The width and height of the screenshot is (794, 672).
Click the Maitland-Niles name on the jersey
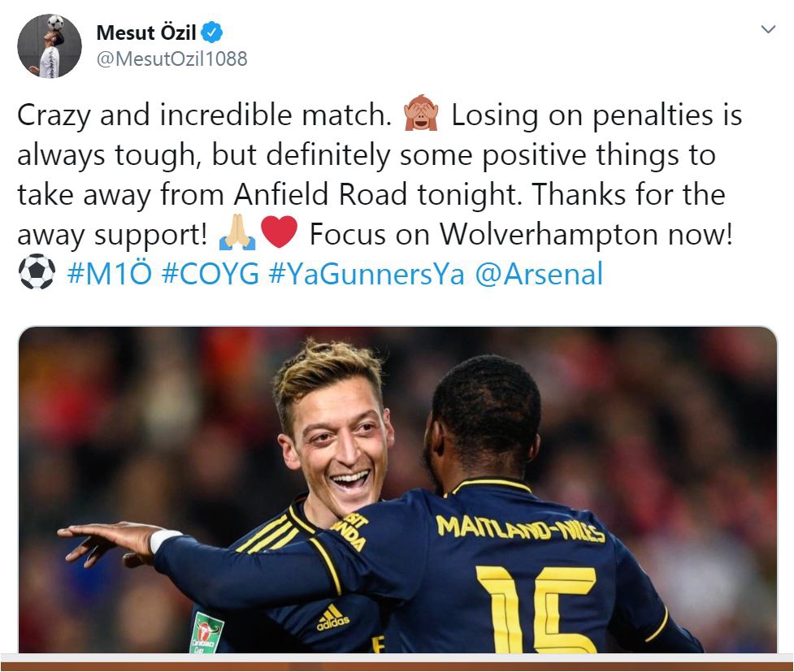coord(521,529)
